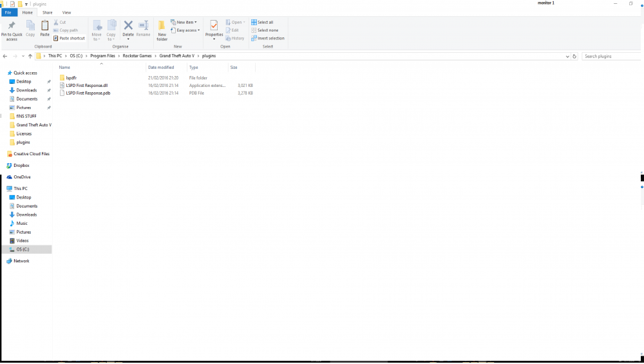Open Creative Cloud Files in sidebar

click(31, 153)
